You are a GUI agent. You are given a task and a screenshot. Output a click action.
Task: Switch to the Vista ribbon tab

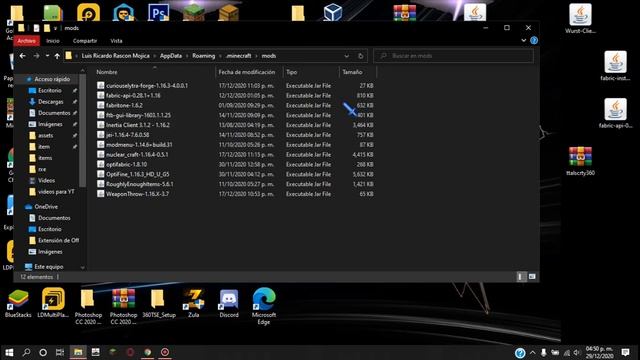point(116,41)
